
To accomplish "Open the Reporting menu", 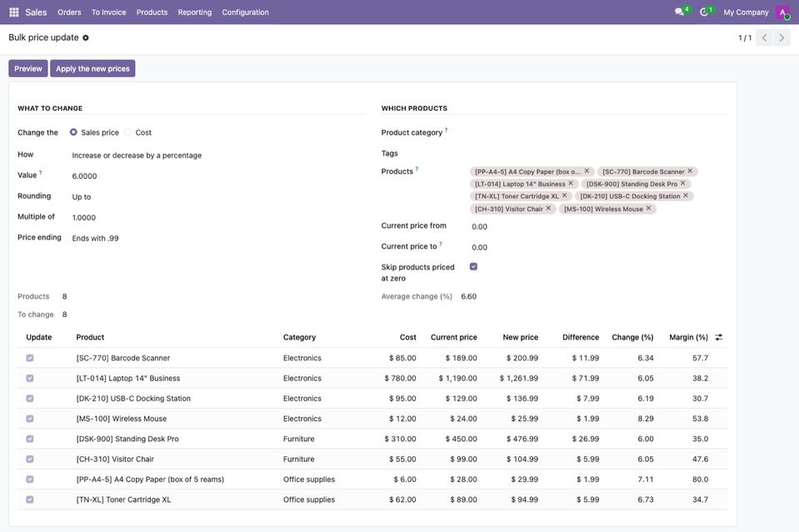I will click(195, 12).
